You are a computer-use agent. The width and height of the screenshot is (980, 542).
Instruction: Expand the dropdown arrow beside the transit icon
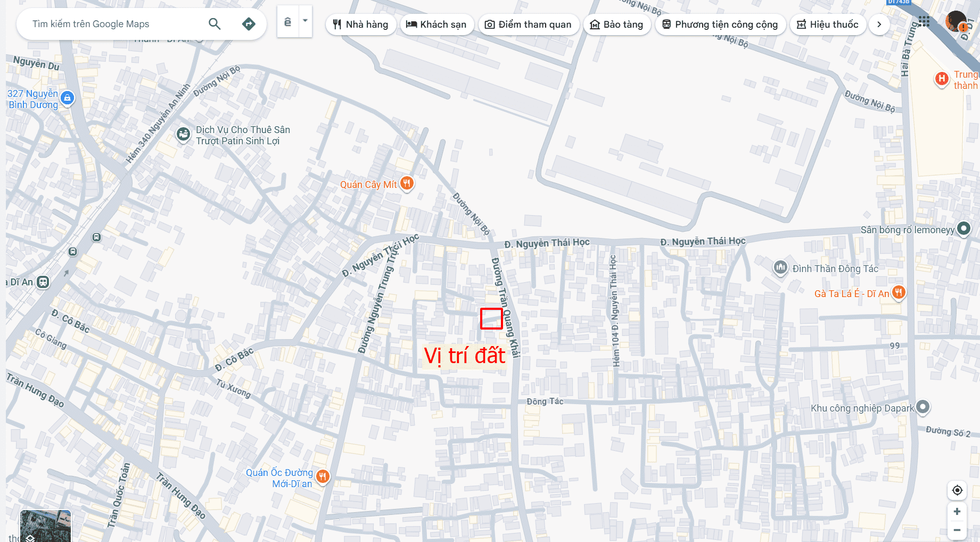[x=306, y=22]
